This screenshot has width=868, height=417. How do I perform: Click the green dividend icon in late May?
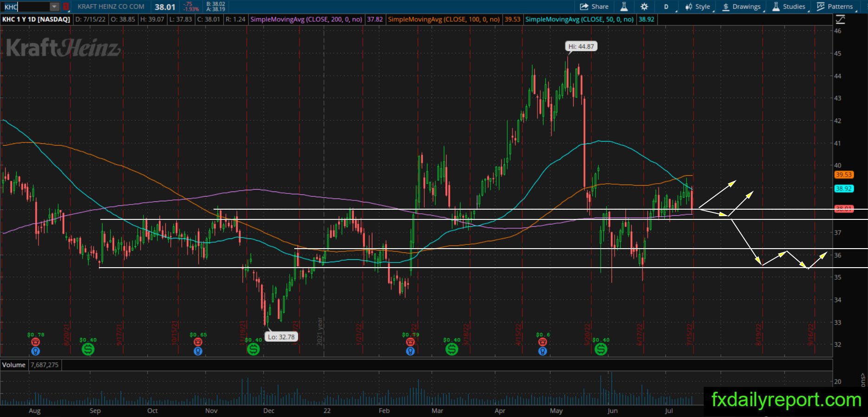[x=601, y=349]
